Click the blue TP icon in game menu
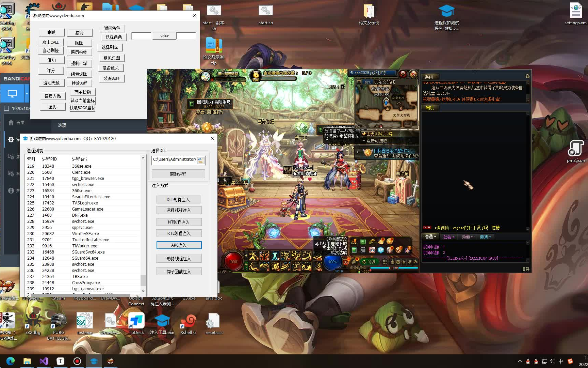This screenshot has width=588, height=368. coord(381,250)
